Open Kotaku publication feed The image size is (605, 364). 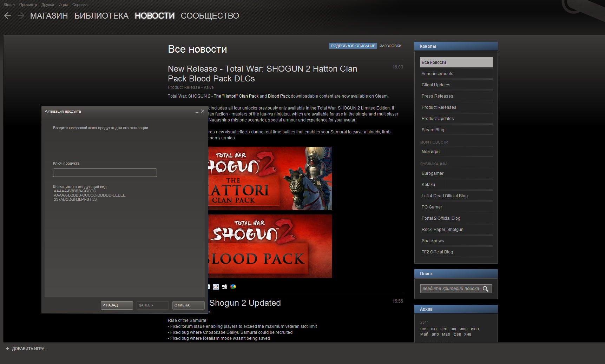tap(457, 185)
